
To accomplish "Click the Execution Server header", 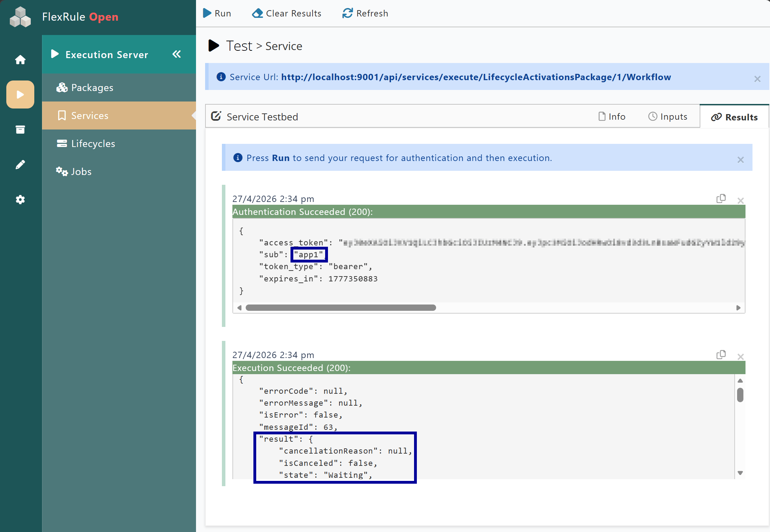I will 119,54.
